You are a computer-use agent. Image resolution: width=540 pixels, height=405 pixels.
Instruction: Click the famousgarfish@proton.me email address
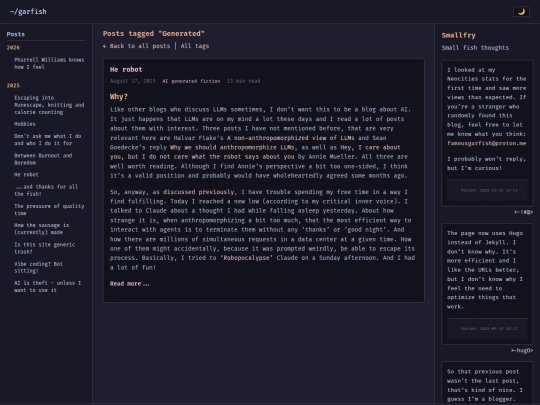tap(486, 143)
